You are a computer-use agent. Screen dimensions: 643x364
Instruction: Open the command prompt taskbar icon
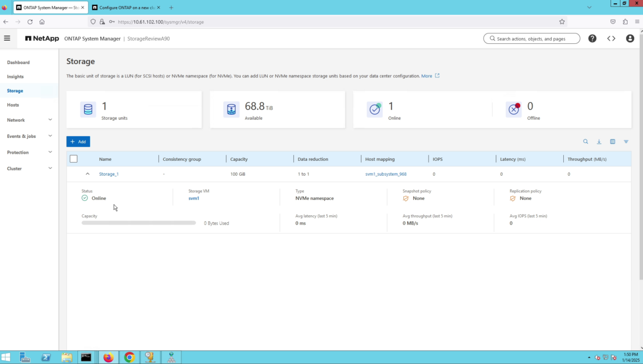(x=86, y=357)
